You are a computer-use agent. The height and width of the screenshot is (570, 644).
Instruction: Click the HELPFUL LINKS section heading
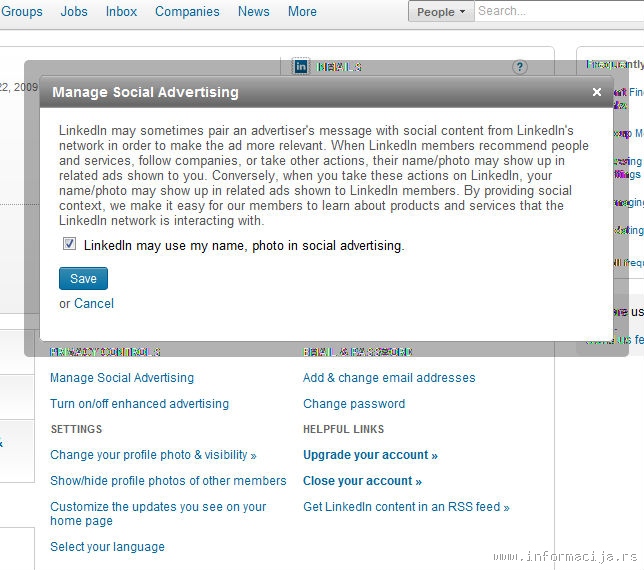[x=343, y=429]
